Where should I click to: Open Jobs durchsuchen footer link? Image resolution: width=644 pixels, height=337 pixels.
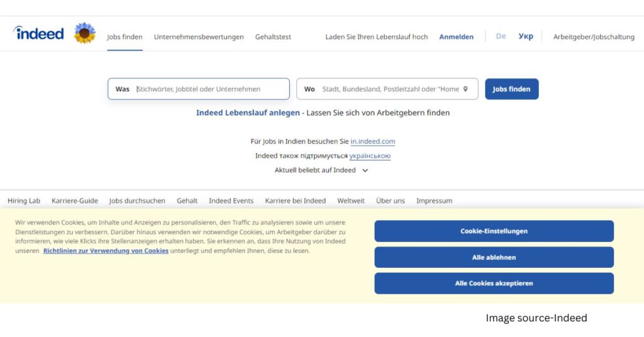(x=137, y=201)
